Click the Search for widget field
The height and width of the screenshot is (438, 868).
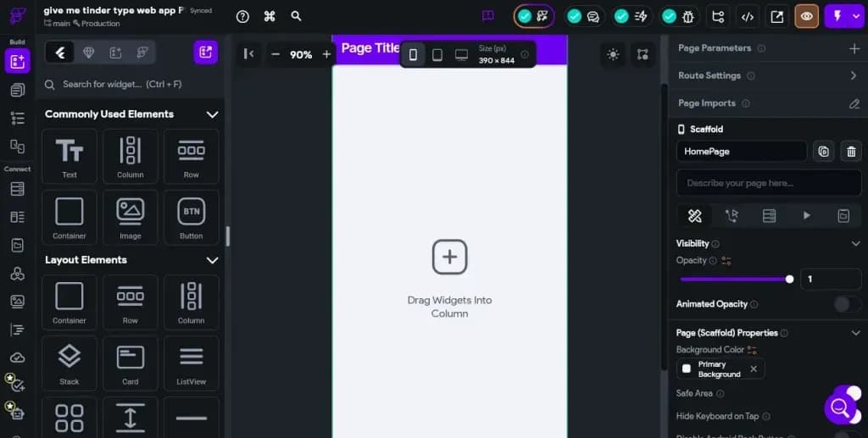[x=130, y=84]
